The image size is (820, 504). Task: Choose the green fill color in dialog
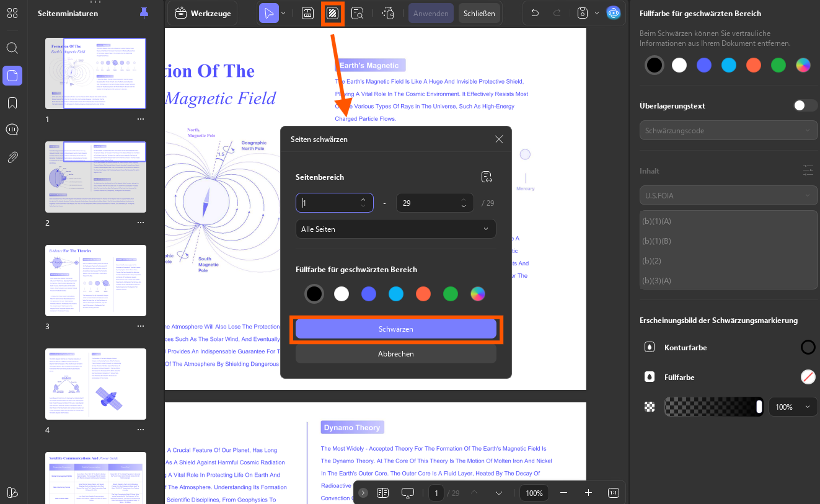pyautogui.click(x=451, y=294)
